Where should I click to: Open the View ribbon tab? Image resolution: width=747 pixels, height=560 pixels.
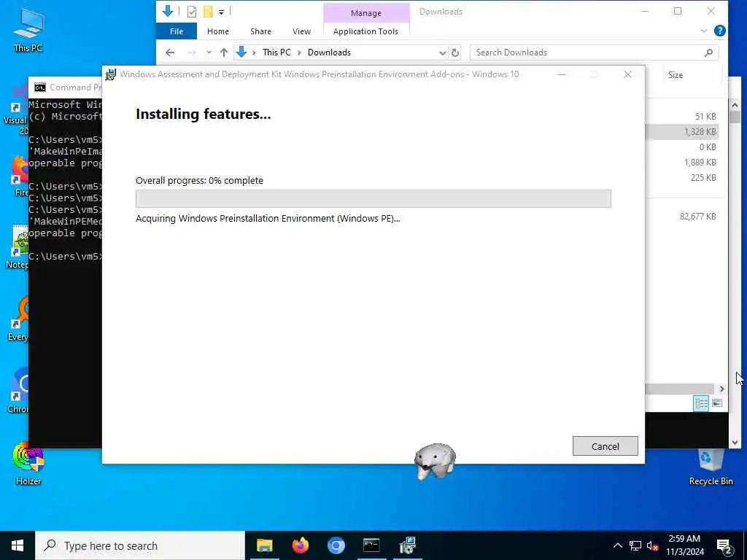point(301,31)
